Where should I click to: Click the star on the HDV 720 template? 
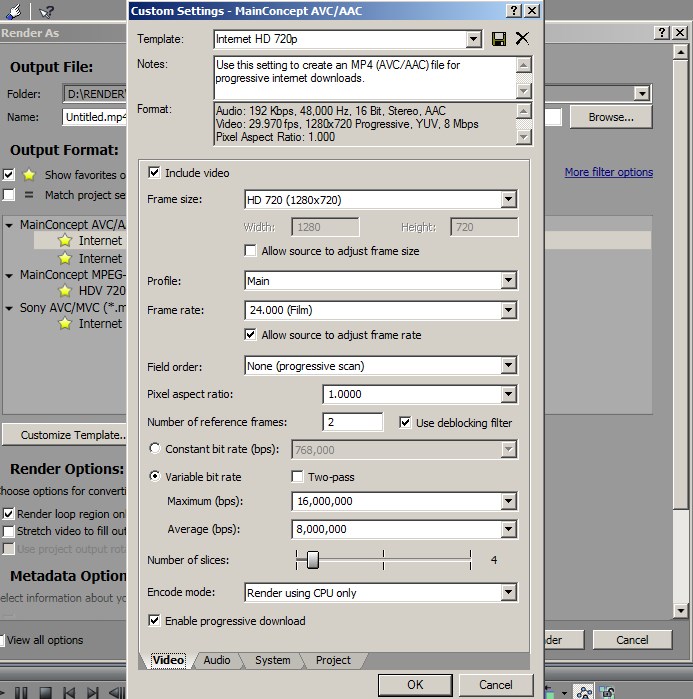point(65,291)
